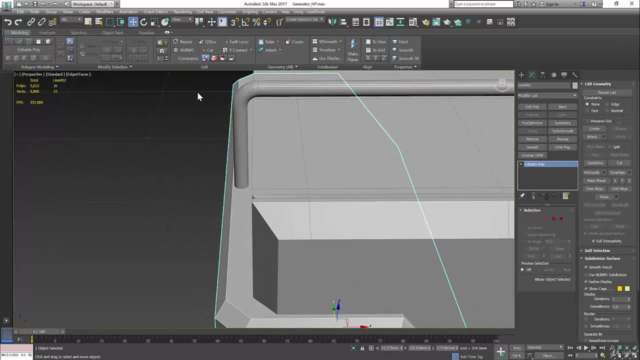This screenshot has width=640, height=360.
Task: Click the object color swatch beside name
Action: pos(575,85)
